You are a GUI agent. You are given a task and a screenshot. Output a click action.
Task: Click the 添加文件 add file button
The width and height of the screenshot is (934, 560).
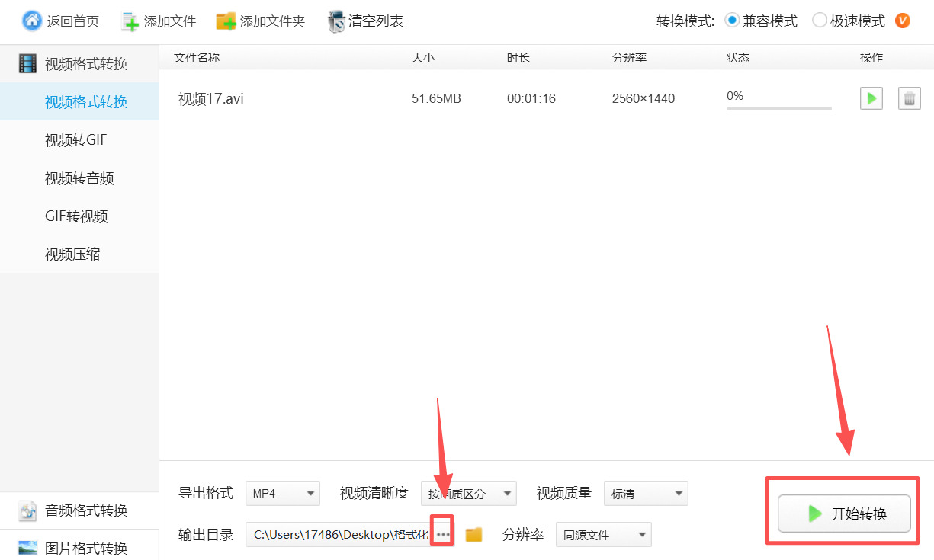(159, 21)
